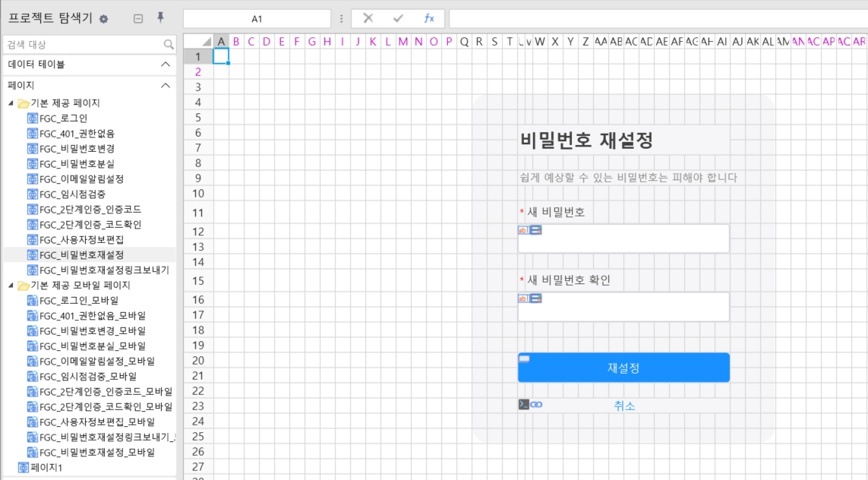
Task: Open project explorer settings gear
Action: 104,19
